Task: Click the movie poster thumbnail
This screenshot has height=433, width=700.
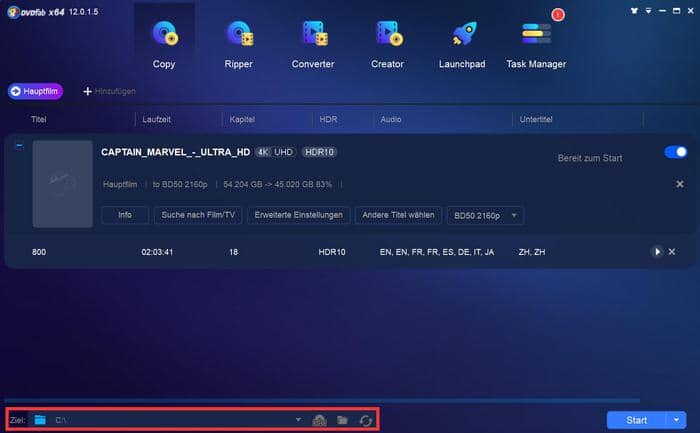Action: coord(62,184)
